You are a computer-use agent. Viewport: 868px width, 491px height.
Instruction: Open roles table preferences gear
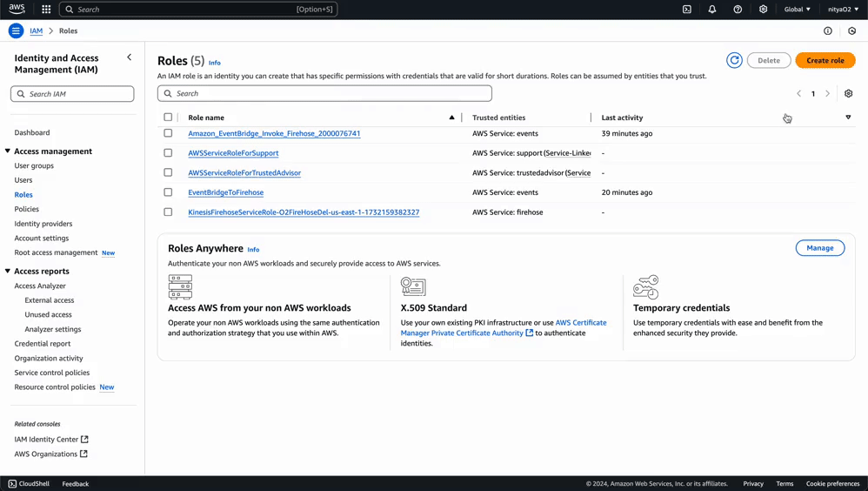849,94
